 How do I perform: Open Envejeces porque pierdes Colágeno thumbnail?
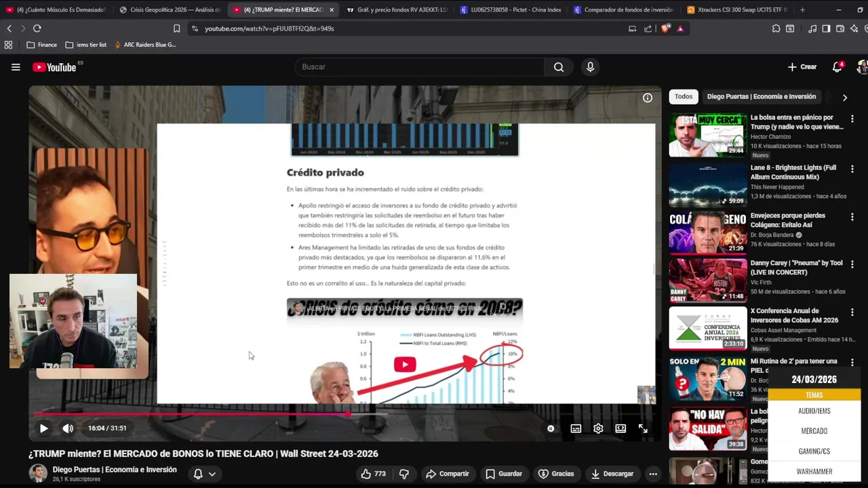708,232
